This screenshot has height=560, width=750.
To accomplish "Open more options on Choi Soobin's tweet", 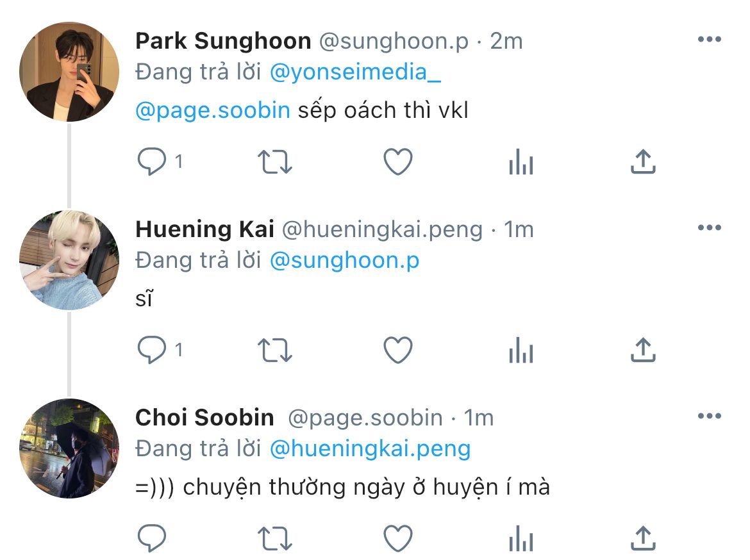I will click(709, 416).
